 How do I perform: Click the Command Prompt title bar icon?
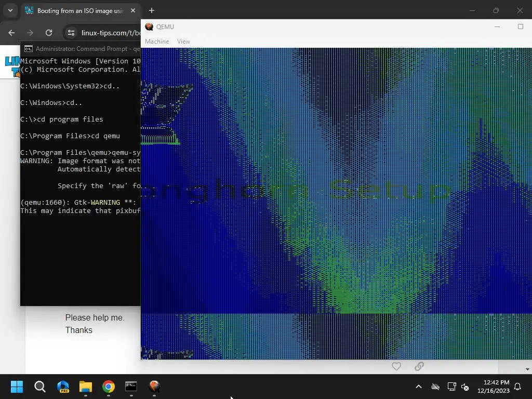click(29, 49)
